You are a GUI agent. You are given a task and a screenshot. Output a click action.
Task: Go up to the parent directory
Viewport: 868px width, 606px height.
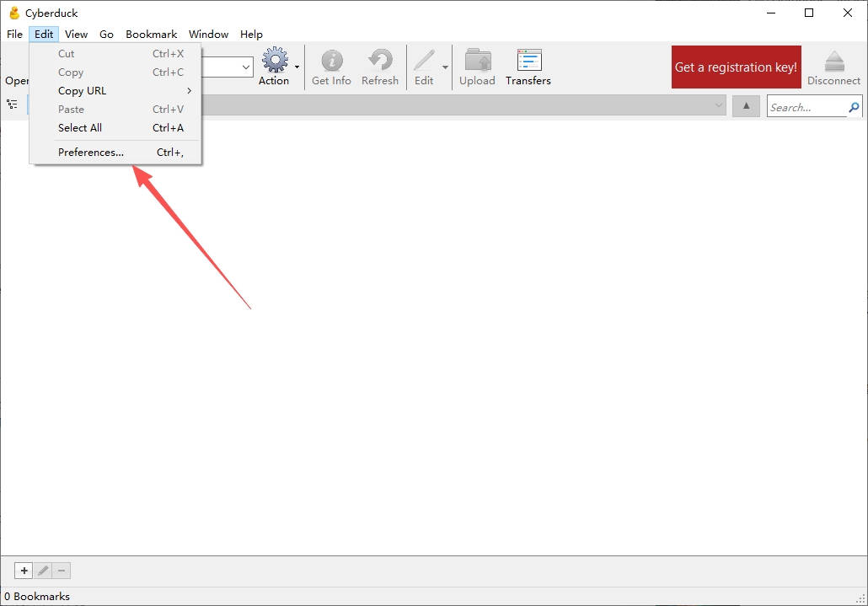pos(746,105)
